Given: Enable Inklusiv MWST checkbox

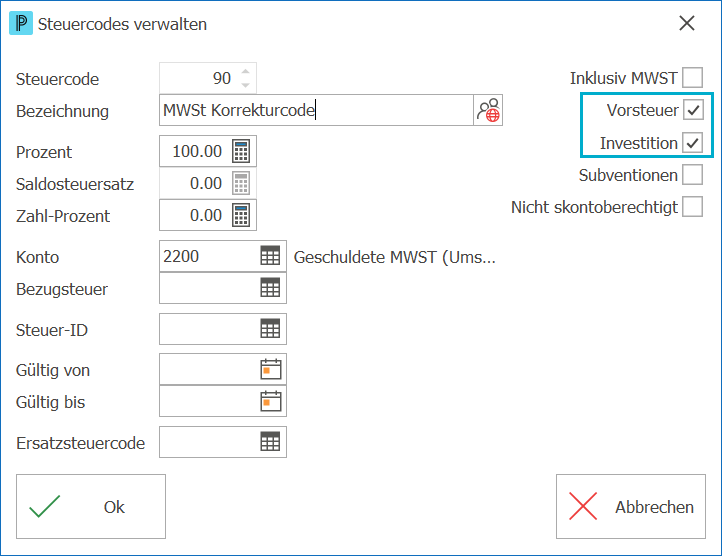Looking at the screenshot, I should 693,77.
